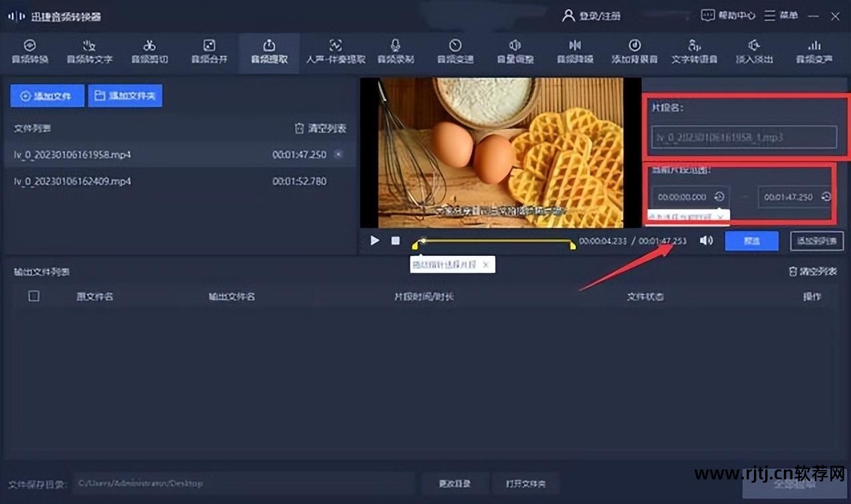Open the audio merge tool (音频合并)
851x504 pixels.
coord(209,51)
